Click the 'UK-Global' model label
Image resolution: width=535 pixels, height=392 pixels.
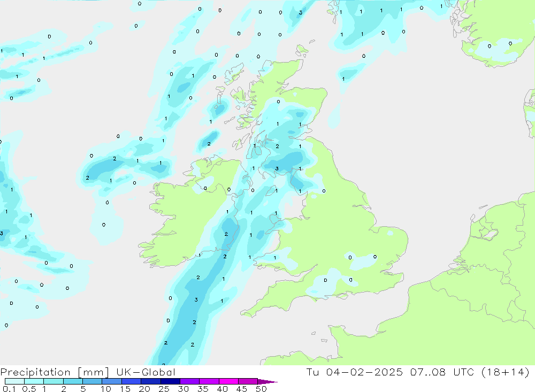point(146,372)
